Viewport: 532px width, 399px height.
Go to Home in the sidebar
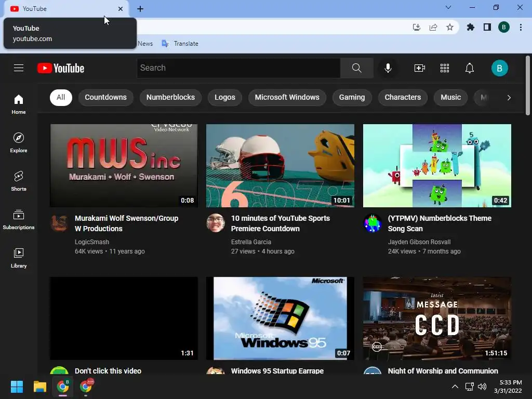(x=19, y=104)
